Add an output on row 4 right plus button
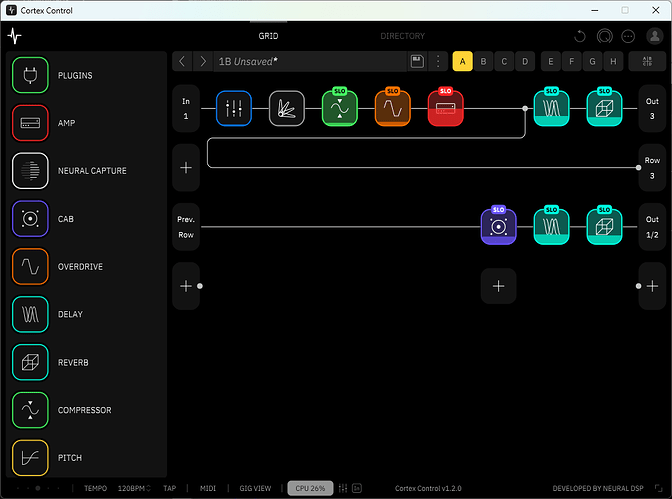This screenshot has height=499, width=672. point(652,286)
